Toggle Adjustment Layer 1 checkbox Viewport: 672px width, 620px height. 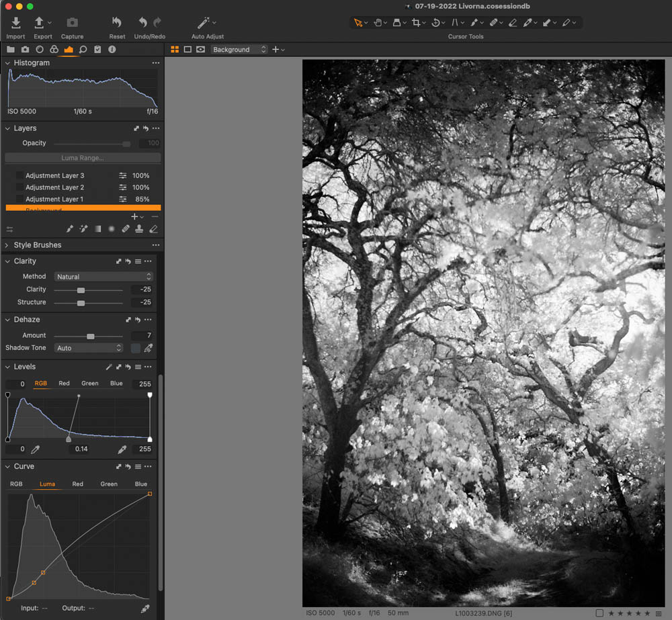click(x=19, y=199)
